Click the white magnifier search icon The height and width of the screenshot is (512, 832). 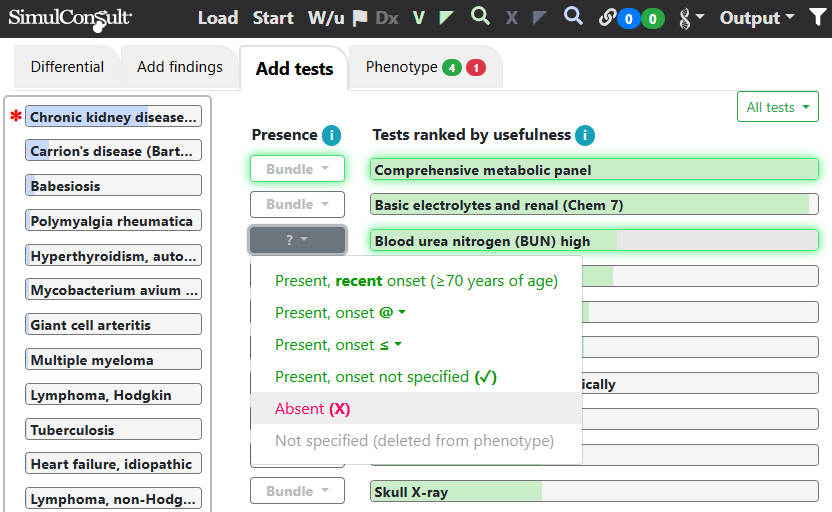pyautogui.click(x=573, y=16)
